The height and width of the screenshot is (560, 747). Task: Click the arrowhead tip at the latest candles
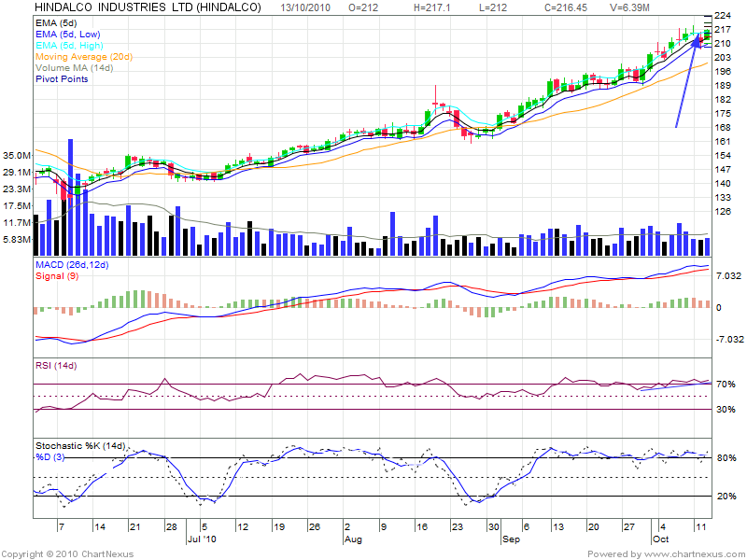coord(698,39)
